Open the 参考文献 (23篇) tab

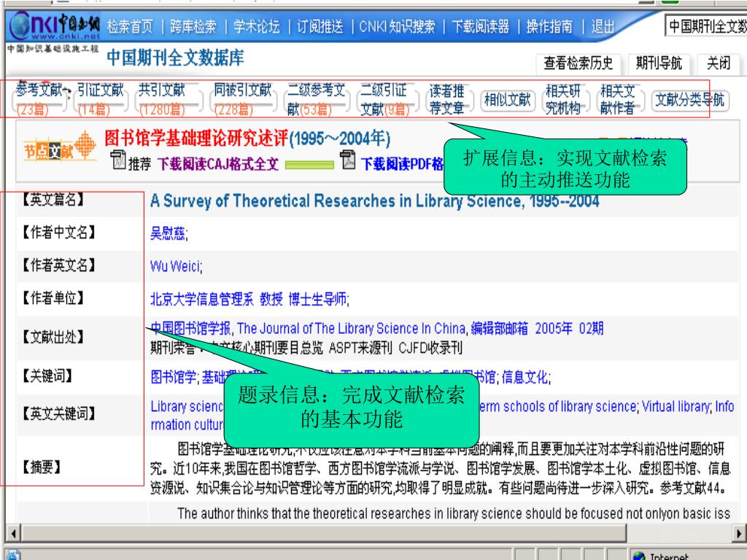[x=39, y=99]
